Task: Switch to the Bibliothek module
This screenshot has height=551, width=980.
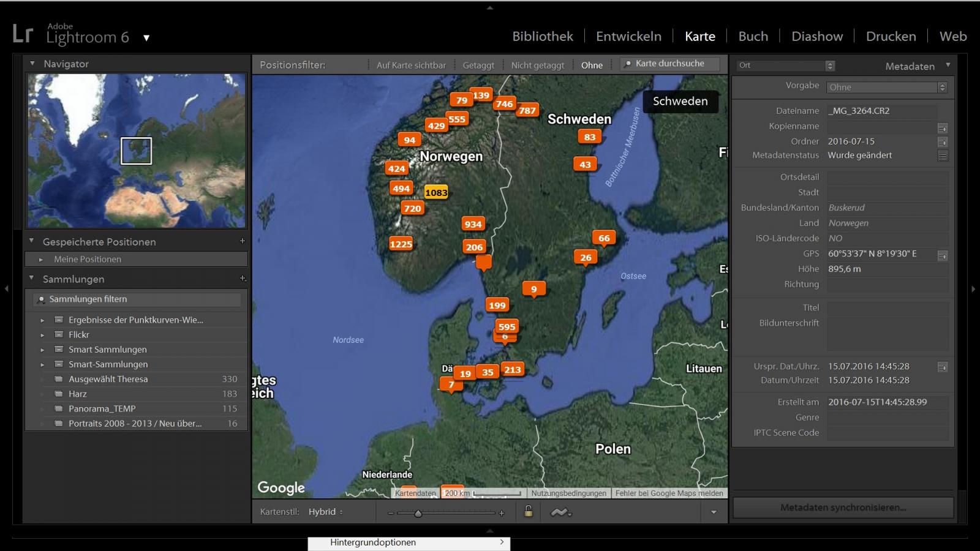Action: pos(543,36)
